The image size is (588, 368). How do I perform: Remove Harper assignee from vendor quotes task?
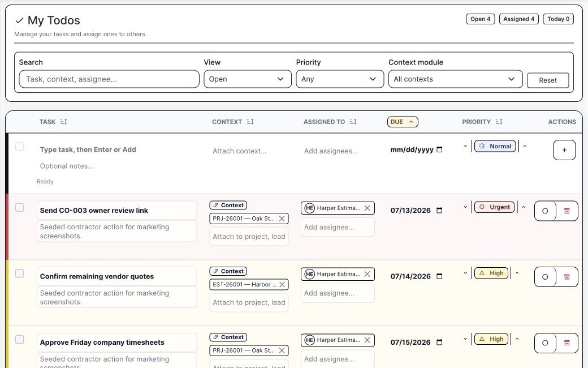click(367, 274)
